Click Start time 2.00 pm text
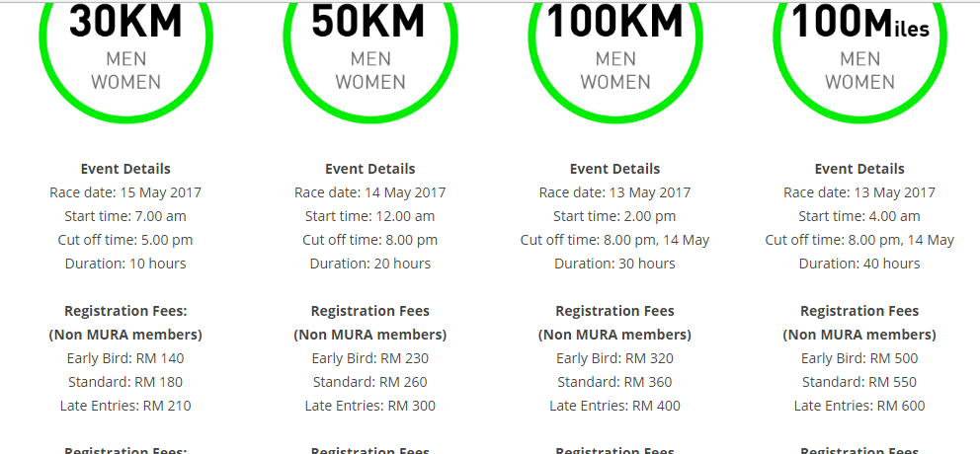 coord(615,216)
